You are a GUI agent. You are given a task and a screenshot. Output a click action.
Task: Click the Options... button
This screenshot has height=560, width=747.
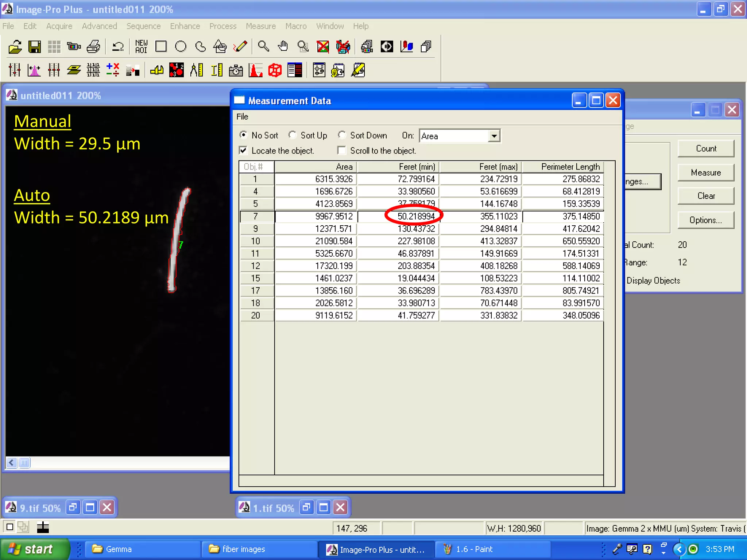click(x=706, y=220)
